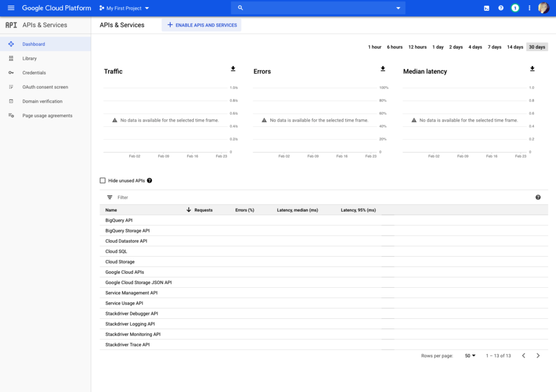The image size is (556, 392).
Task: Select the Domain verification item
Action: pyautogui.click(x=46, y=102)
